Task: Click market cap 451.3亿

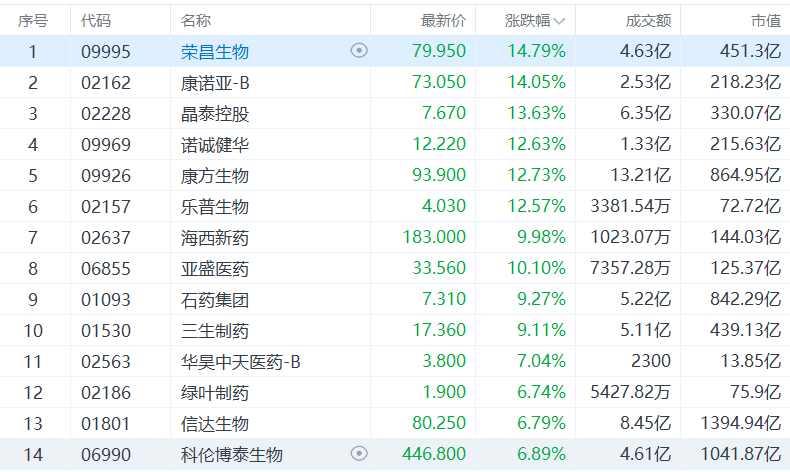Action: pos(750,51)
